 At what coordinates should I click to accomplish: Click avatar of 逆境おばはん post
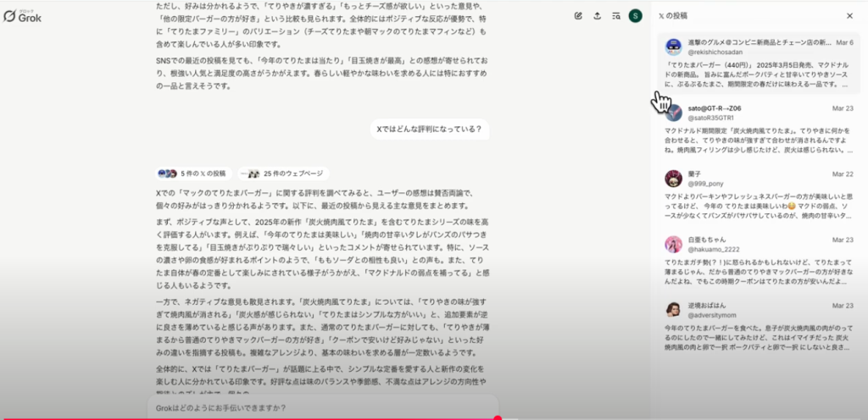click(673, 310)
